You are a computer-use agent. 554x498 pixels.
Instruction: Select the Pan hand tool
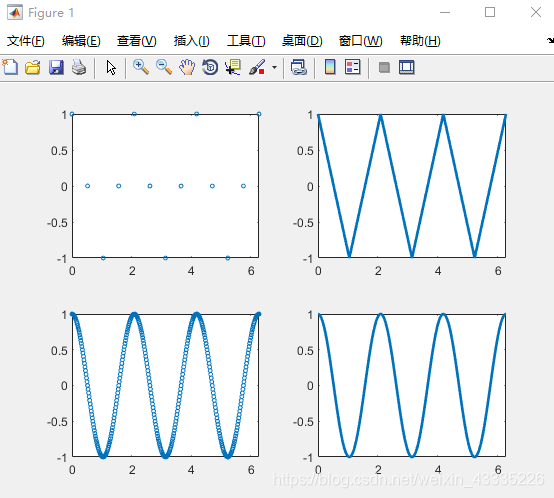(x=187, y=67)
